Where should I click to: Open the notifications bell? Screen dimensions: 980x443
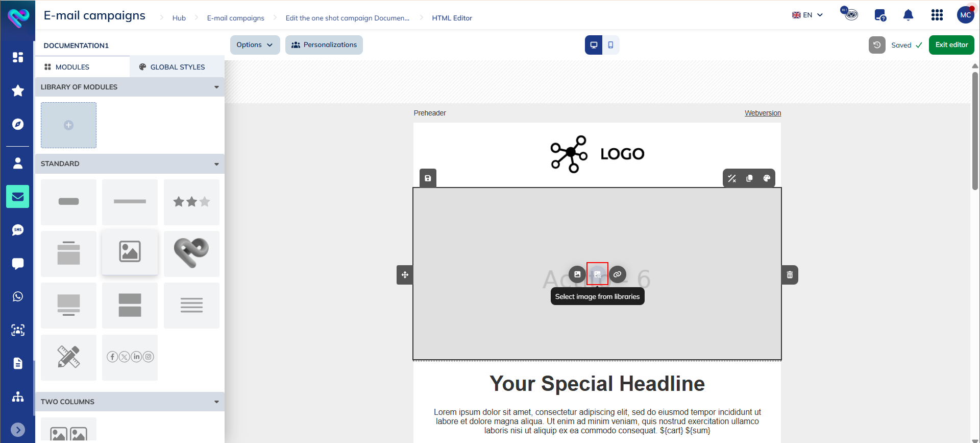click(908, 15)
